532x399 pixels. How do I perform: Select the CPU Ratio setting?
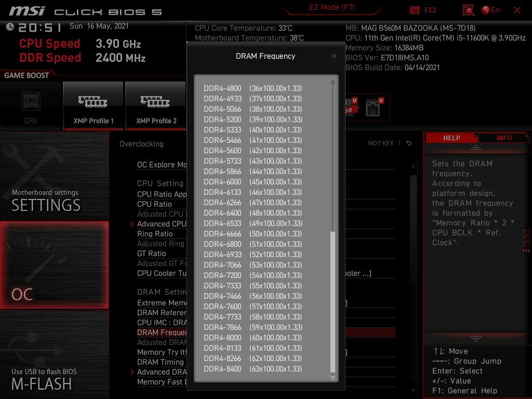coord(154,204)
